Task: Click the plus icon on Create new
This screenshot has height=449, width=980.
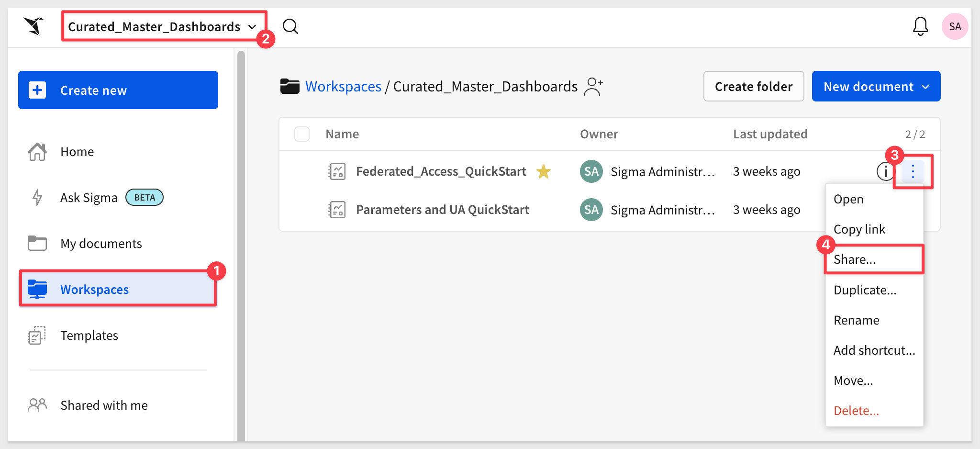Action: click(37, 90)
